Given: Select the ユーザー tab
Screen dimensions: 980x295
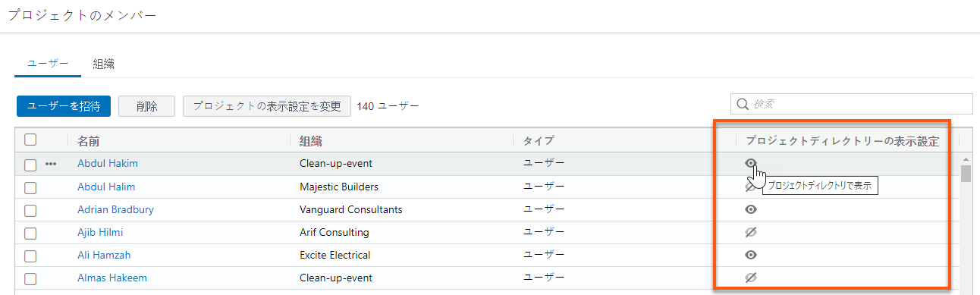Looking at the screenshot, I should coord(48,64).
